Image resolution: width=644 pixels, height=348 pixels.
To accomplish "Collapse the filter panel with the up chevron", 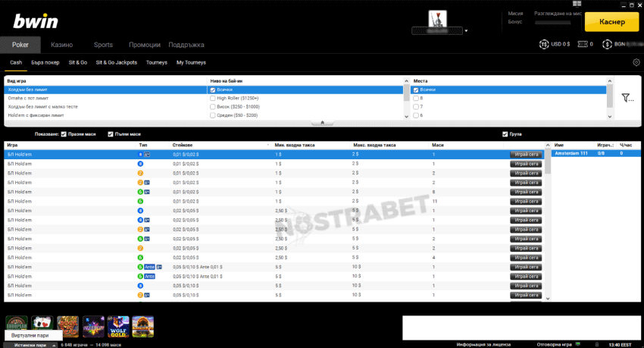I will pos(323,123).
